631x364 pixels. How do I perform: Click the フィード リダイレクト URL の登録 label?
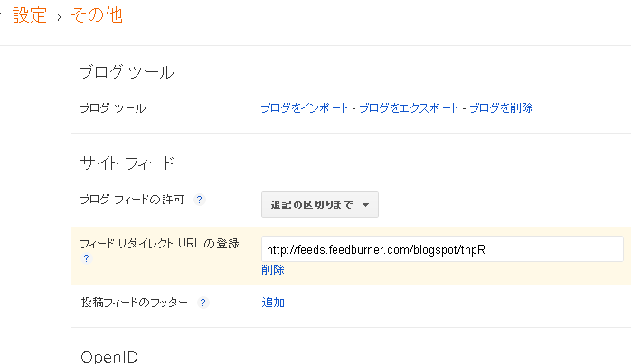tap(159, 244)
